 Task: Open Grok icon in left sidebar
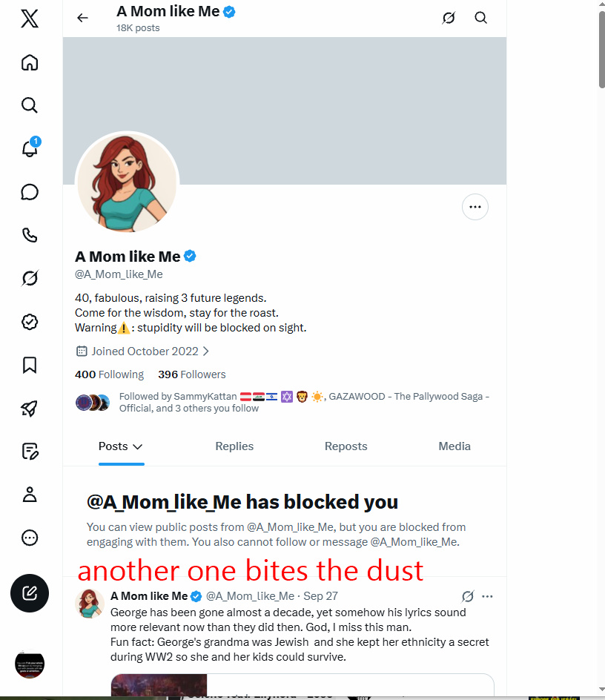30,278
